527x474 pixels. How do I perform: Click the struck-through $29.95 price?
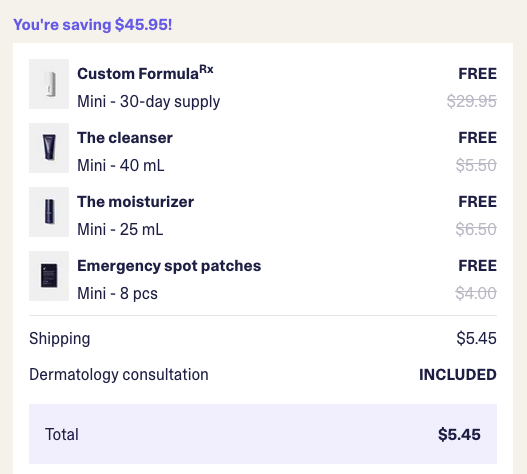[x=472, y=101]
